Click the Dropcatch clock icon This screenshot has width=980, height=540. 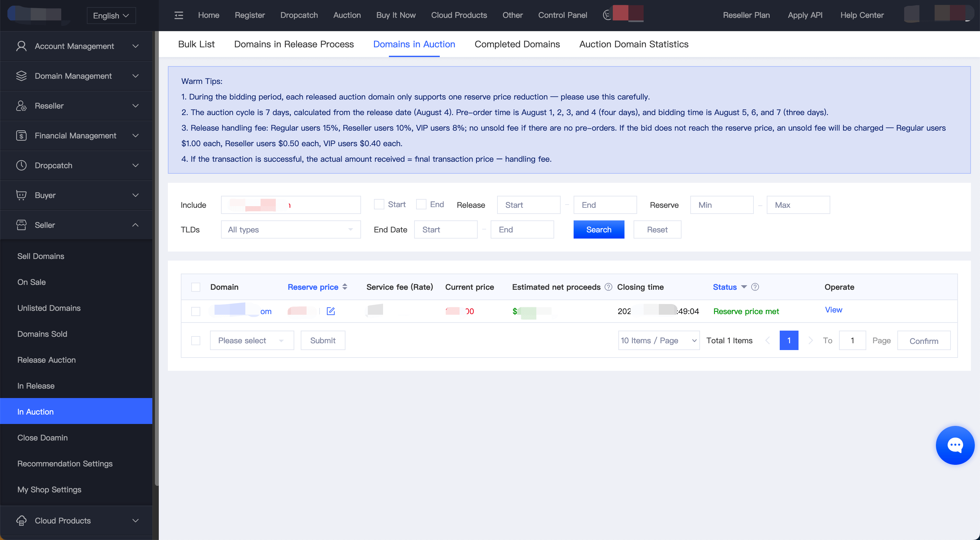click(21, 165)
